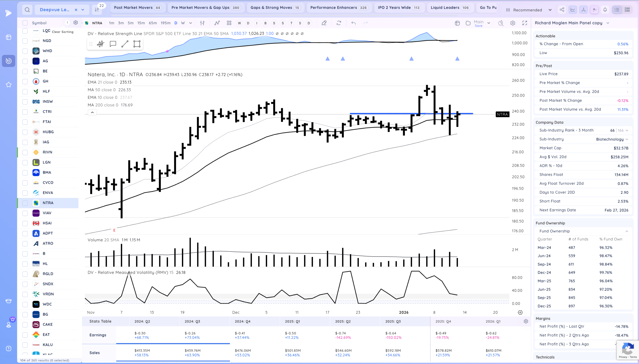
Task: Click the alerts bell icon
Action: [x=605, y=10]
